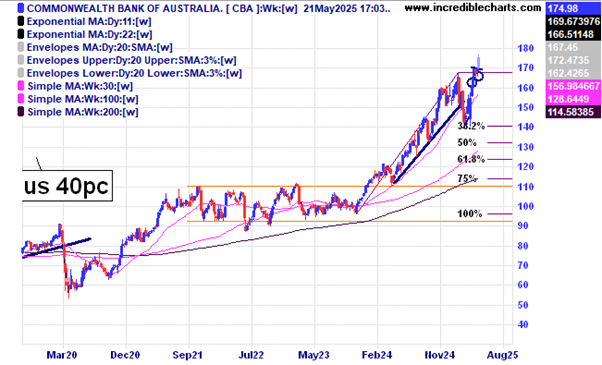Click the Simple MA:Wk:30 legend label

[80, 86]
